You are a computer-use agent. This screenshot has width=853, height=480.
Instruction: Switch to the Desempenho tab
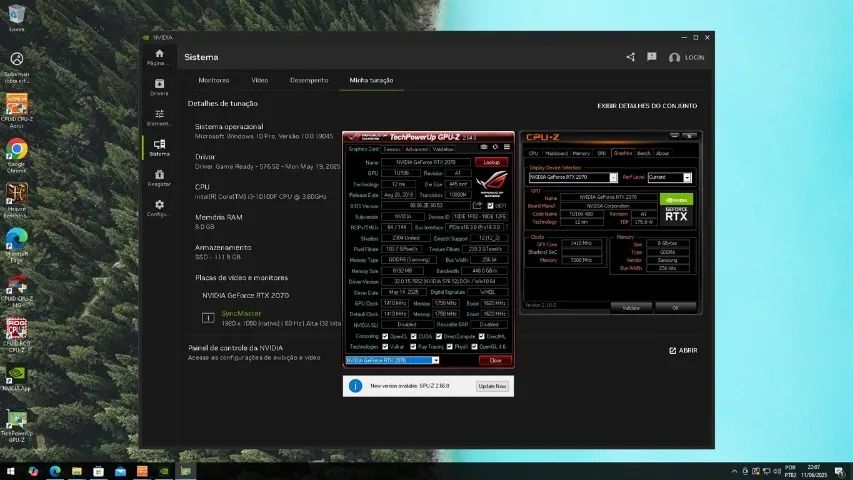(308, 80)
